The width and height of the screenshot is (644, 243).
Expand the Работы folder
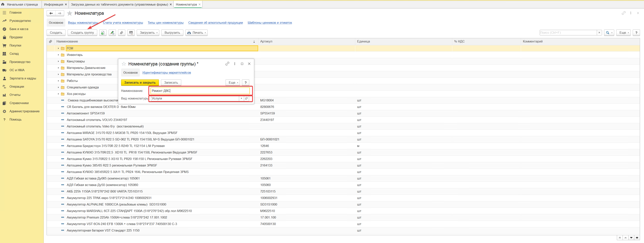pos(58,81)
